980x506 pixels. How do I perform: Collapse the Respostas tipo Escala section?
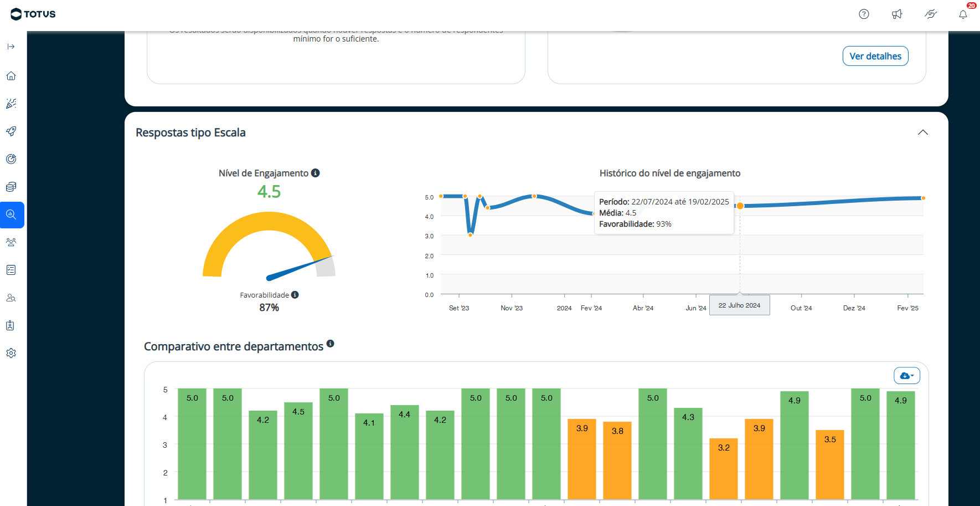(922, 132)
